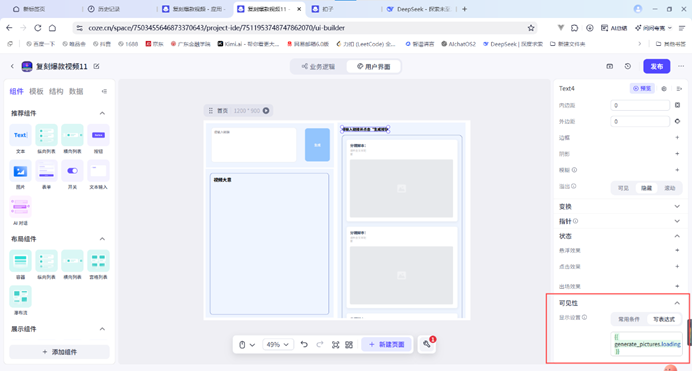692x371 pixels.
Task: Click the 添加组件 button
Action: [59, 352]
